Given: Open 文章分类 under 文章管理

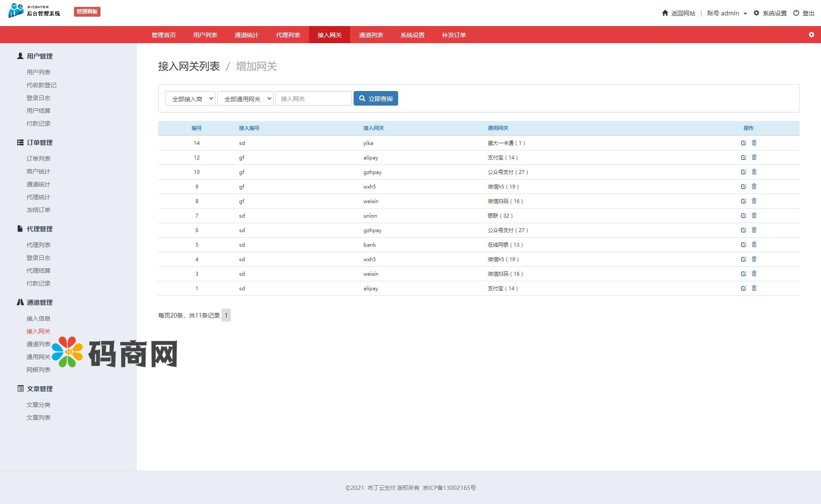Looking at the screenshot, I should (x=38, y=405).
